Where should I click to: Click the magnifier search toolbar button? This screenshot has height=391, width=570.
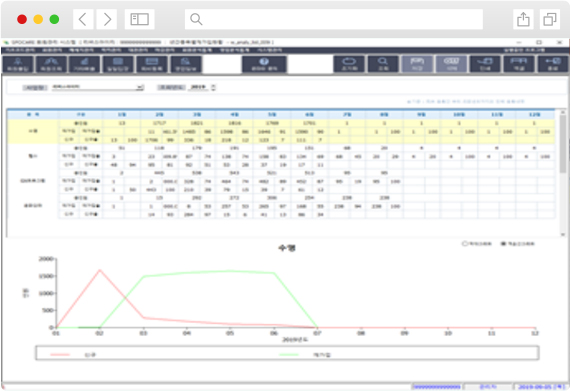click(x=383, y=64)
